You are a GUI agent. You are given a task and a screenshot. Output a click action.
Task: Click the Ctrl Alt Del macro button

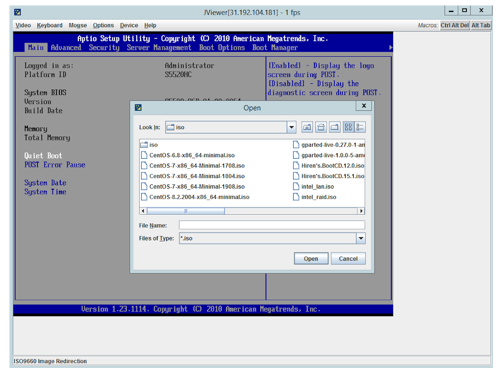tap(455, 25)
